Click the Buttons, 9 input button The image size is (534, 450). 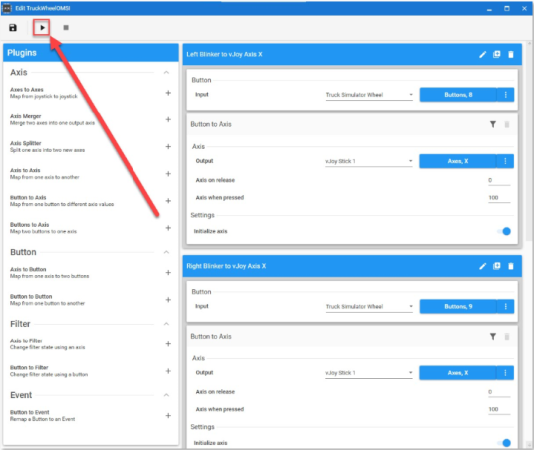pos(458,307)
